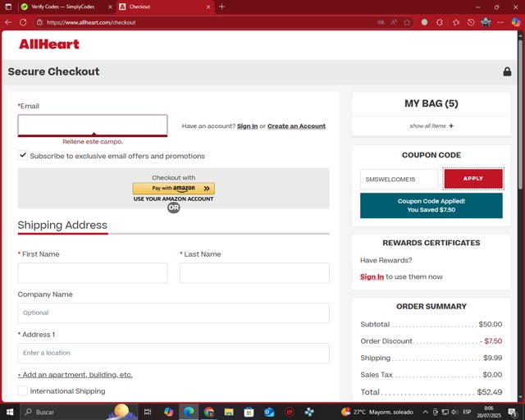This screenshot has height=420, width=525.
Task: Open the notification center icon
Action: 512,412
